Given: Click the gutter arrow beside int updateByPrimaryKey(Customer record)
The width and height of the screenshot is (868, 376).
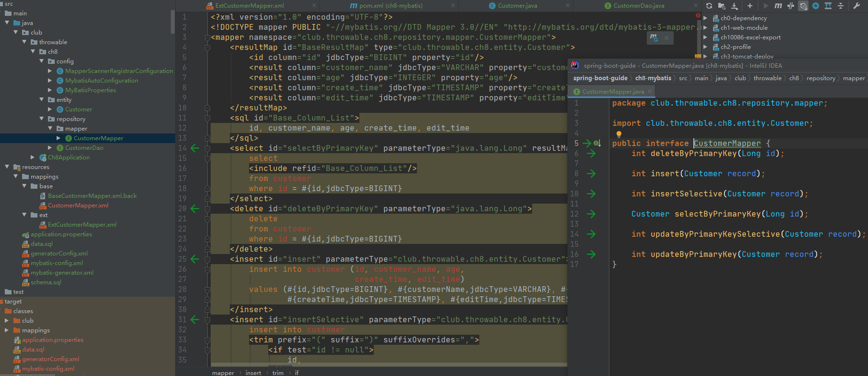Looking at the screenshot, I should (591, 254).
